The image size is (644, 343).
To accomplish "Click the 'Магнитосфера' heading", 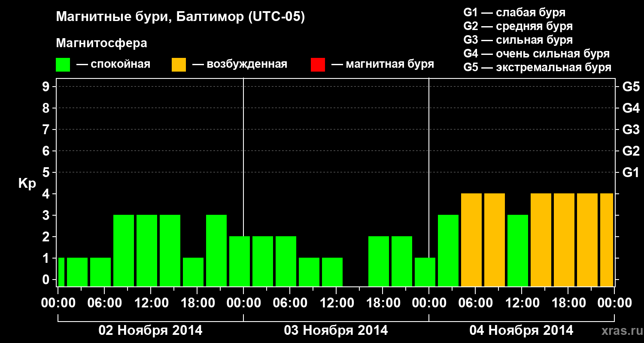I will coord(102,44).
